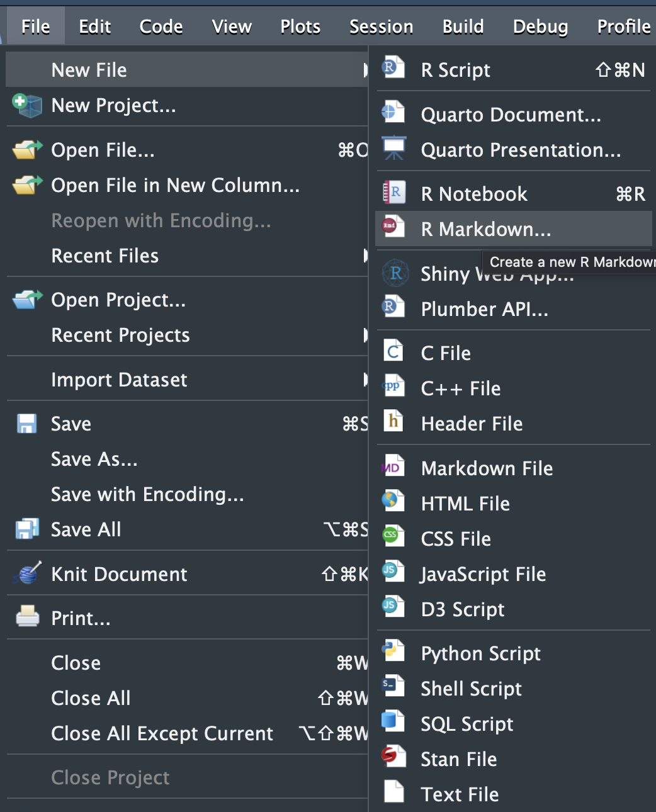
Task: Choose Close All Except Current
Action: [187, 733]
